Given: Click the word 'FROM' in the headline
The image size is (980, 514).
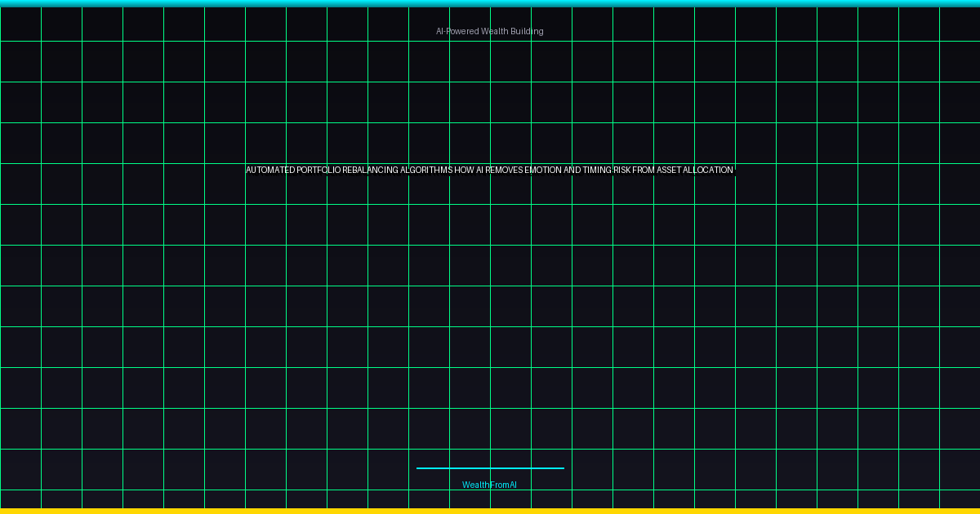Looking at the screenshot, I should pos(644,171).
